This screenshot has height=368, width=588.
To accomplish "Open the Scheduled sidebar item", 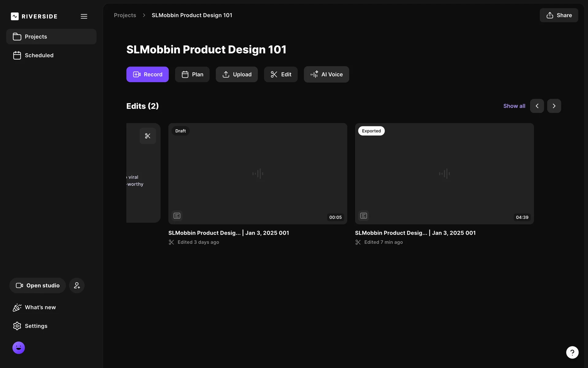I will click(x=39, y=55).
